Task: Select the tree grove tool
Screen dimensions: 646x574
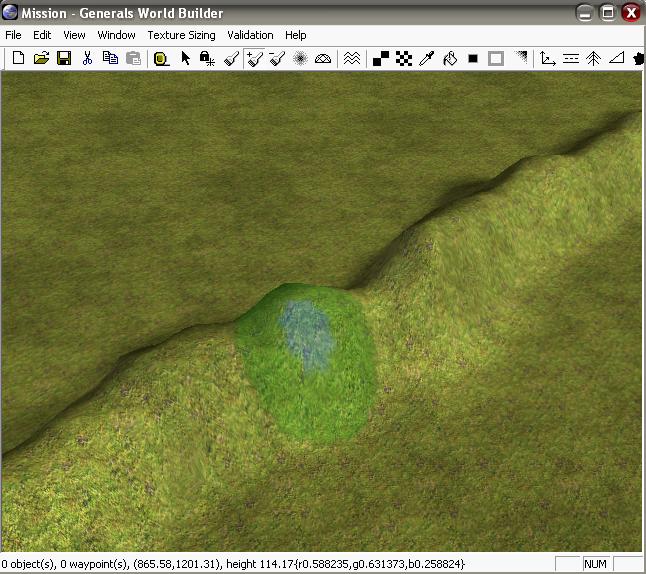Action: pyautogui.click(x=593, y=58)
